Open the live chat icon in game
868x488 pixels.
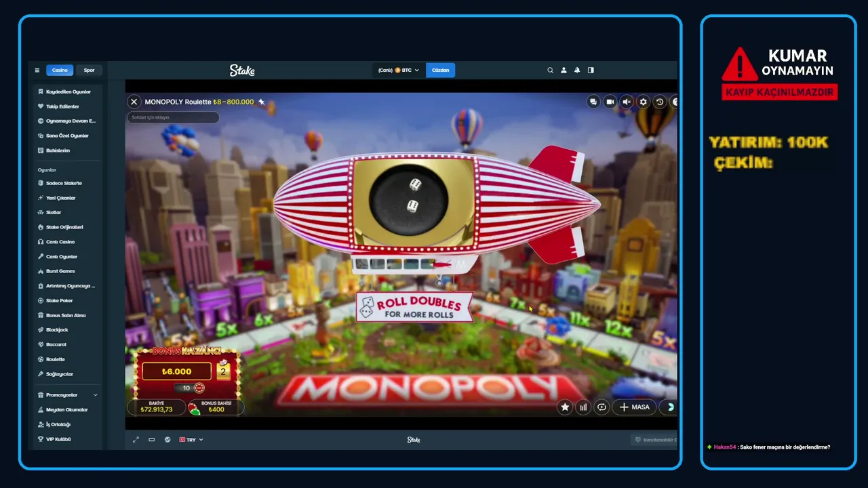(x=593, y=102)
